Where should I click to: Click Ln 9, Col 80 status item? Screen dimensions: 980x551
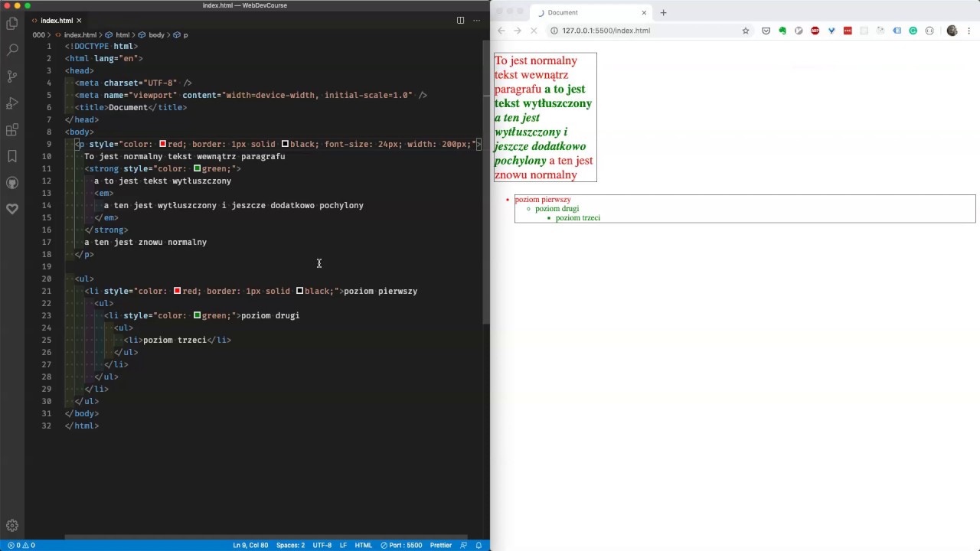coord(250,545)
